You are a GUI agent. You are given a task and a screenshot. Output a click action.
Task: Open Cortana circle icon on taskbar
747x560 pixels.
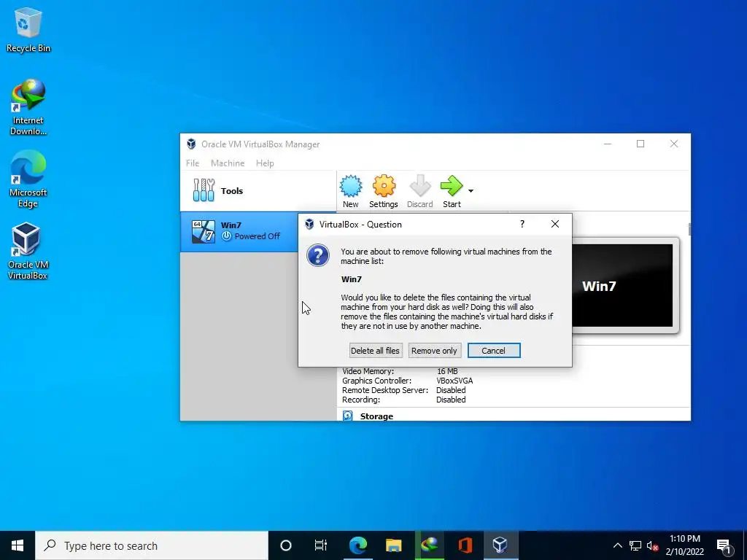[x=285, y=545]
